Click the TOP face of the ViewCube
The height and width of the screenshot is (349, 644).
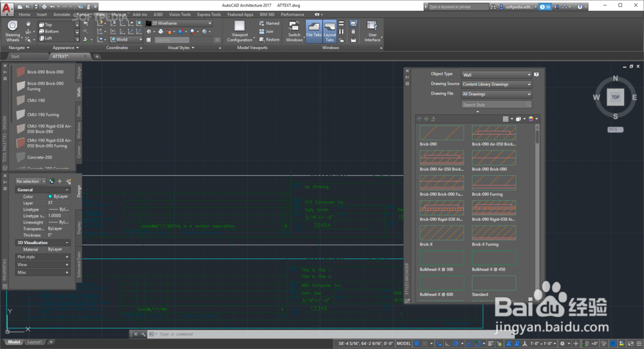point(615,97)
